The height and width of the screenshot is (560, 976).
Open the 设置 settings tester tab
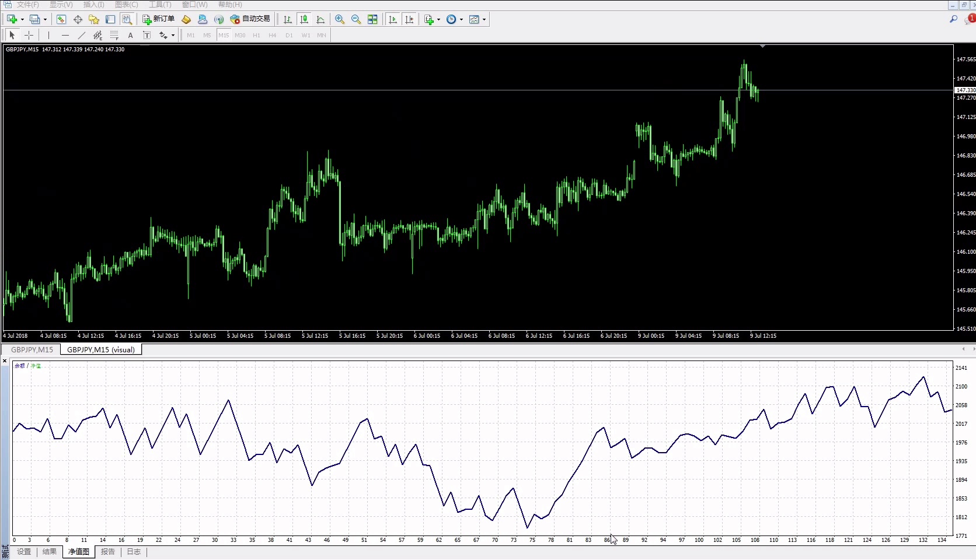pyautogui.click(x=24, y=552)
